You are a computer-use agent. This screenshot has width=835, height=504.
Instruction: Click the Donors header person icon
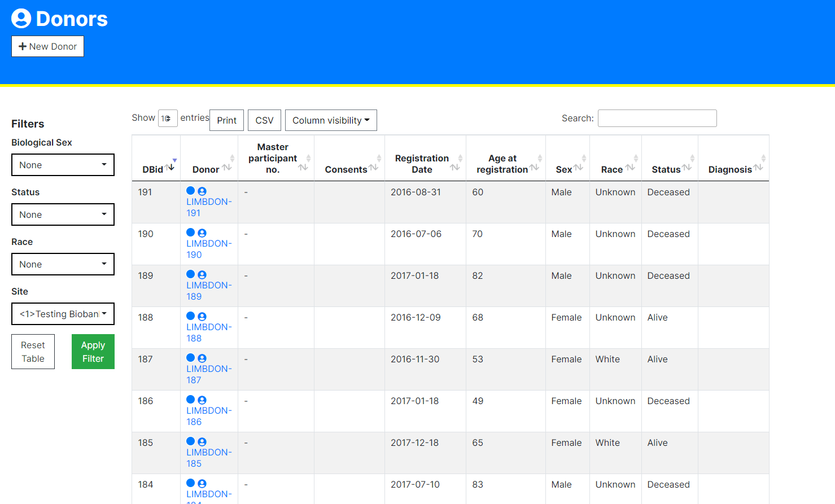click(x=20, y=18)
